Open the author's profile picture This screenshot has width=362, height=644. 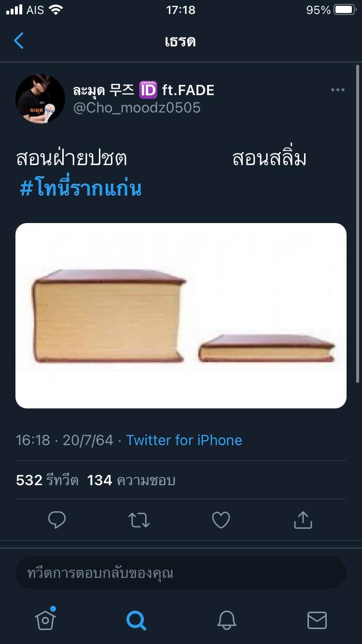pyautogui.click(x=41, y=98)
